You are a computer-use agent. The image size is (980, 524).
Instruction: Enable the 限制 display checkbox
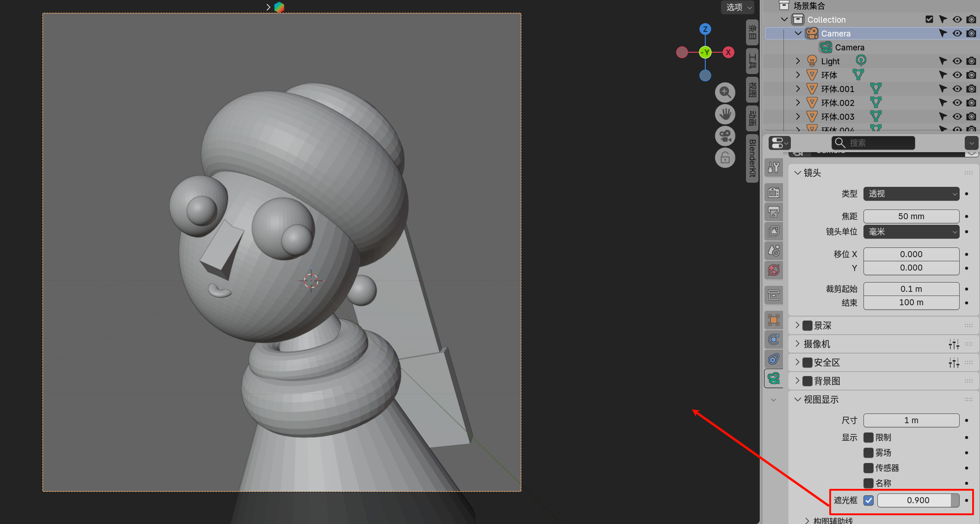click(x=869, y=438)
